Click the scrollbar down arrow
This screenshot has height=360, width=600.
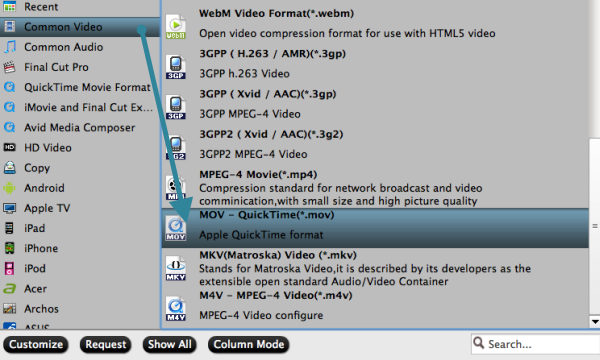(x=595, y=322)
